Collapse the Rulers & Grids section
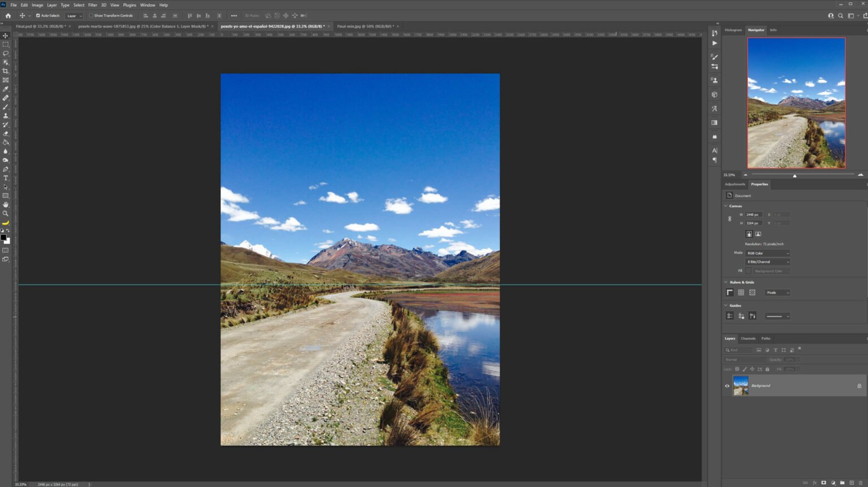 point(726,282)
